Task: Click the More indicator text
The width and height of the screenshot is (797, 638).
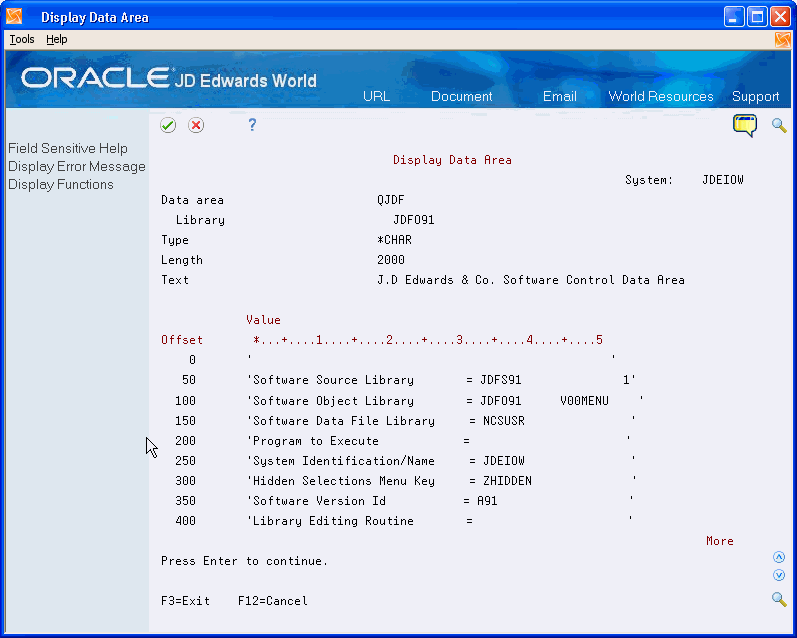Action: [x=720, y=541]
